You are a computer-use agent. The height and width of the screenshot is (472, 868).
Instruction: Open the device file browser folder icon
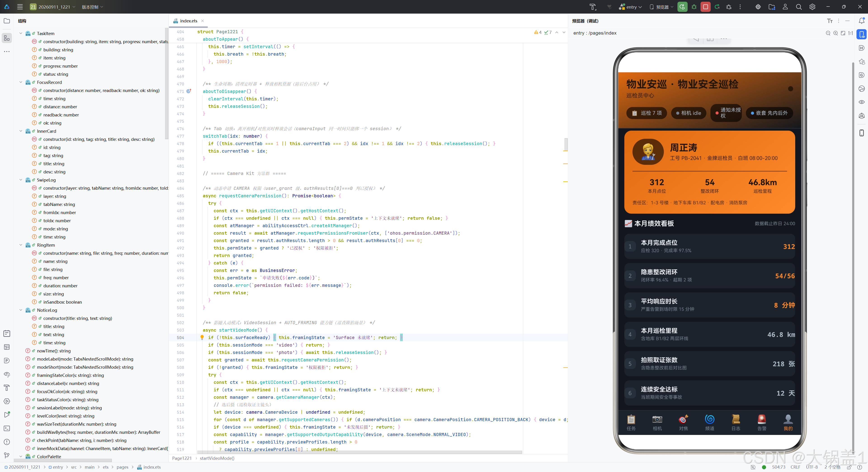coord(772,7)
